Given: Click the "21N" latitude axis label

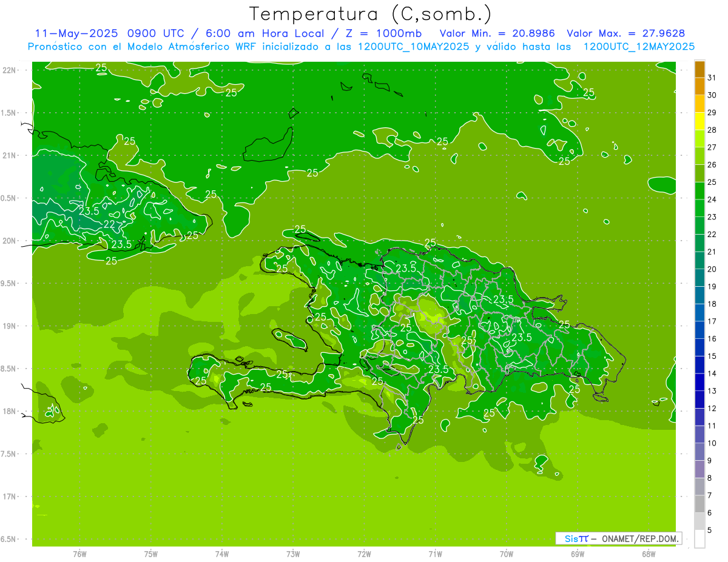Looking at the screenshot, I should coord(10,156).
